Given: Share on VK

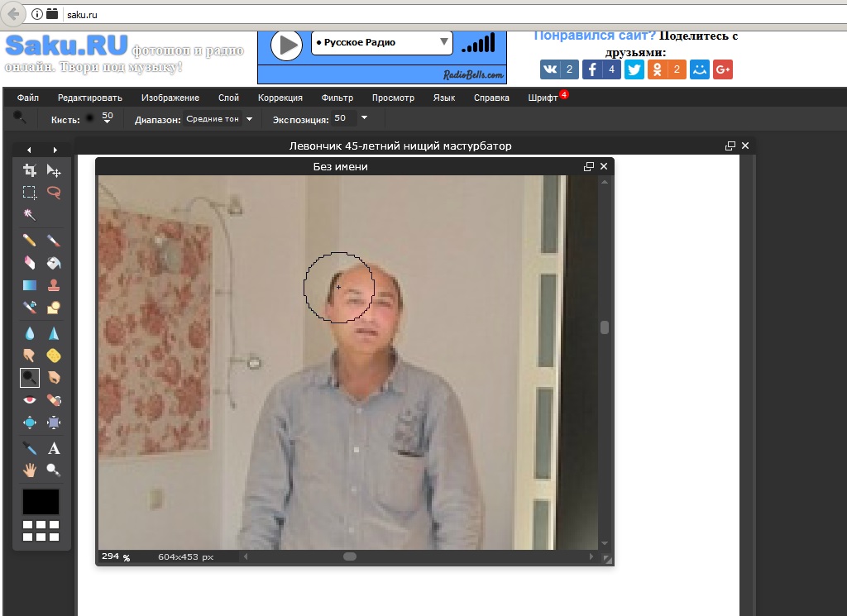Looking at the screenshot, I should [x=559, y=69].
